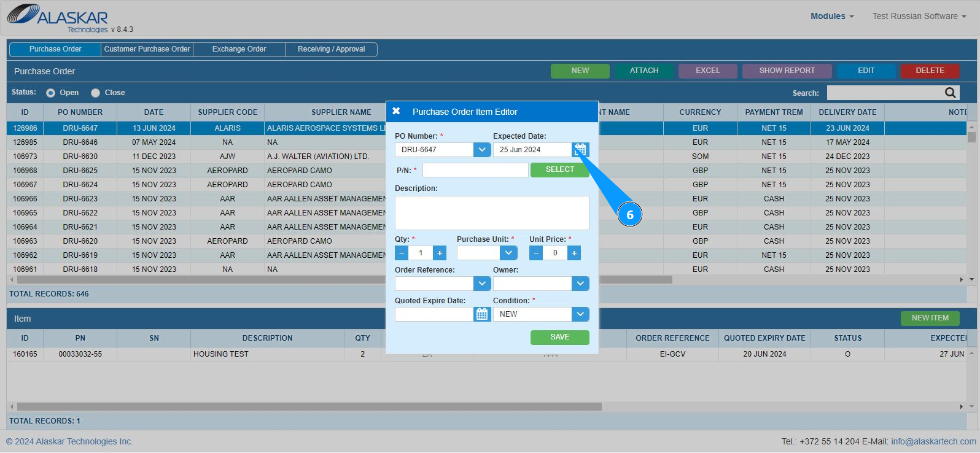The width and height of the screenshot is (980, 453).
Task: Focus the P/N input field
Action: (x=475, y=170)
